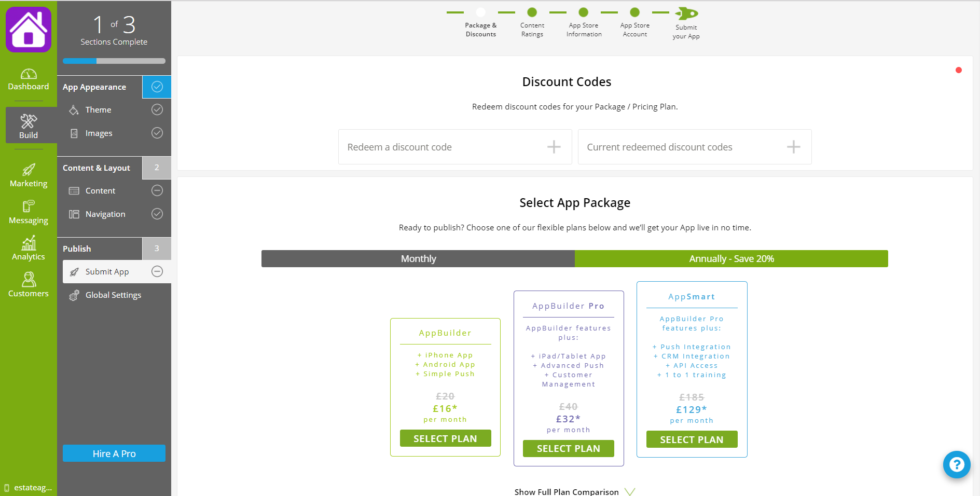This screenshot has width=980, height=496.
Task: Switch to Monthly billing tab
Action: point(418,258)
